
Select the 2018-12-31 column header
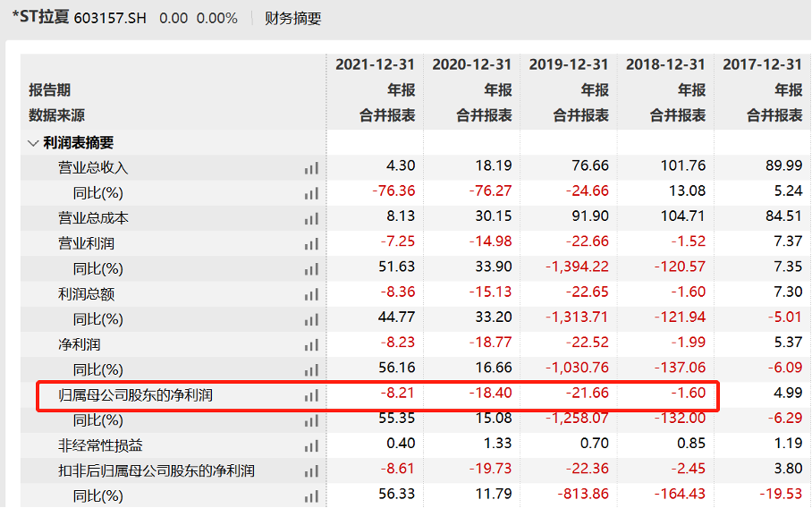click(x=664, y=64)
